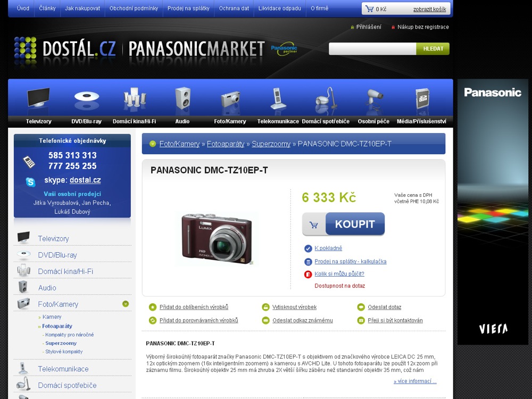Click the Média/Příslušenství category icon
This screenshot has height=399, width=532.
421,99
